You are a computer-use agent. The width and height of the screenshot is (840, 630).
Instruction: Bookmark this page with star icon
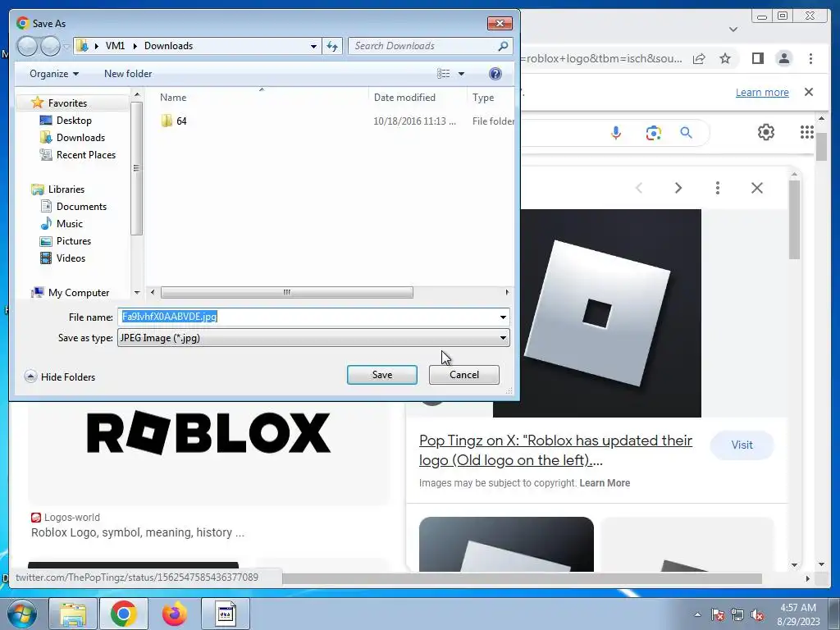725,58
